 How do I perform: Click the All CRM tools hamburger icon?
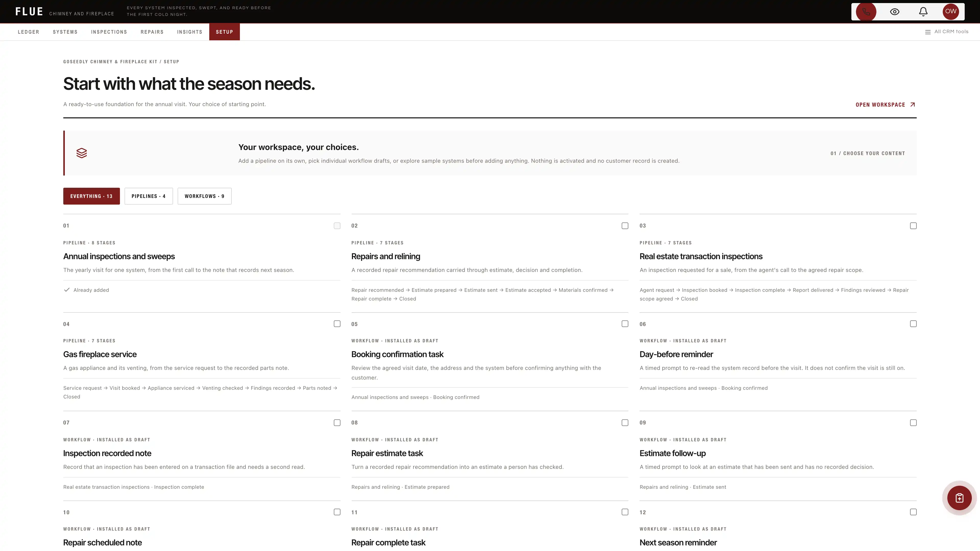928,32
